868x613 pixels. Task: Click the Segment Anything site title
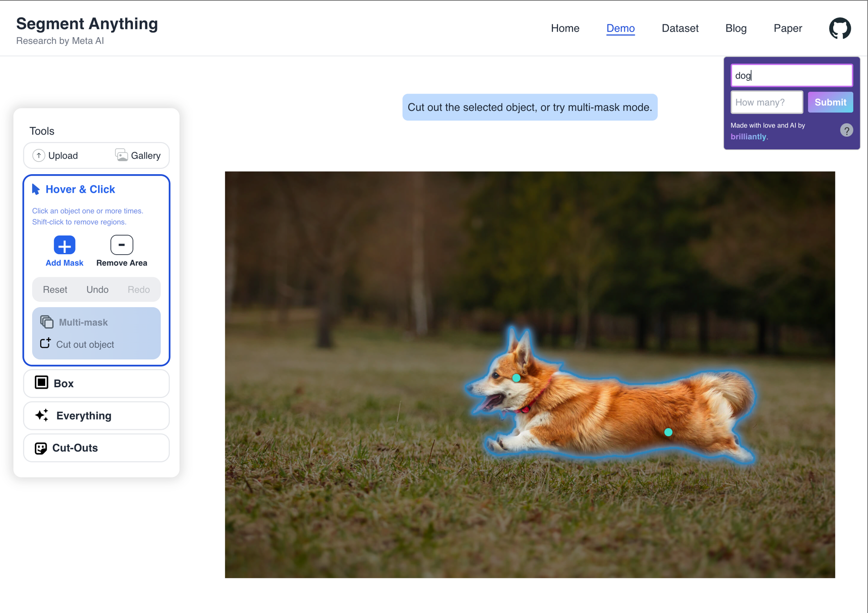(87, 24)
